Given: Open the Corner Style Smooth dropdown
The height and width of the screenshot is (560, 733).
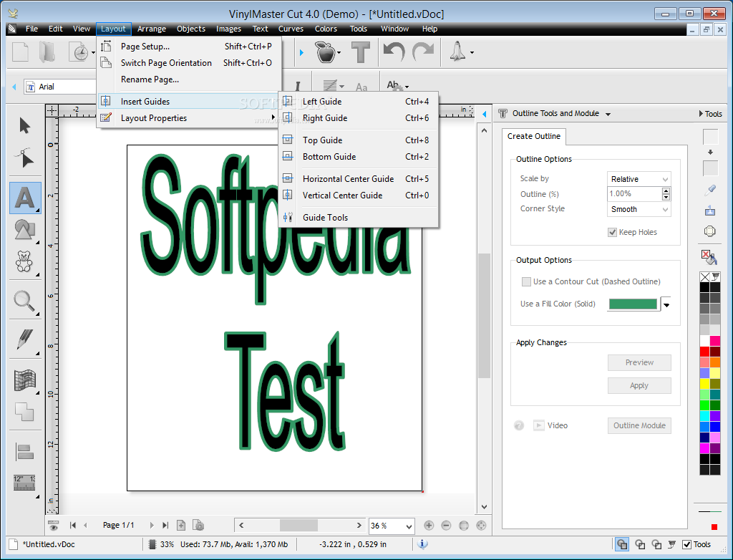Looking at the screenshot, I should click(x=639, y=209).
